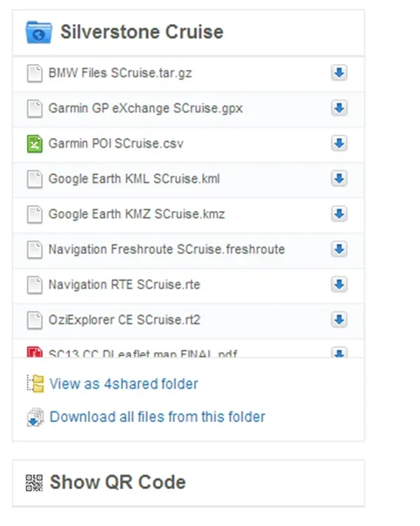420x526 pixels.
Task: Click file icon beside Google Earth KML SCruise.kml
Action: (35, 179)
